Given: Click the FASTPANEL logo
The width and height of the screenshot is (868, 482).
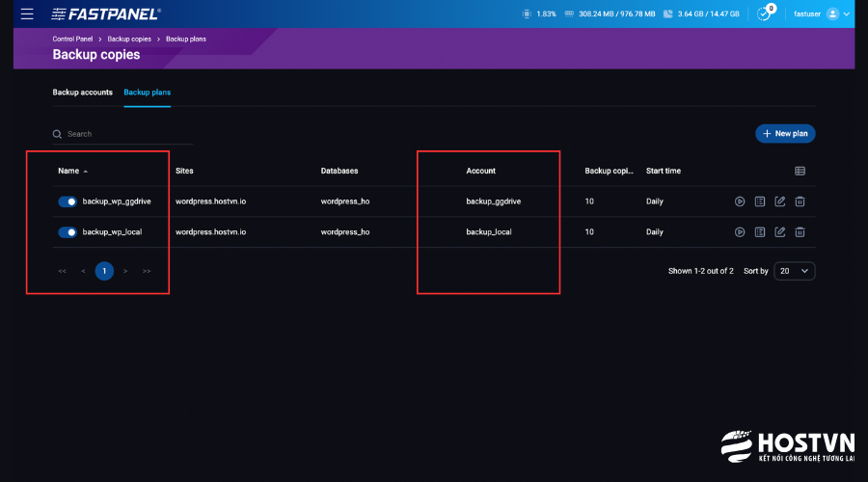Looking at the screenshot, I should 106,13.
